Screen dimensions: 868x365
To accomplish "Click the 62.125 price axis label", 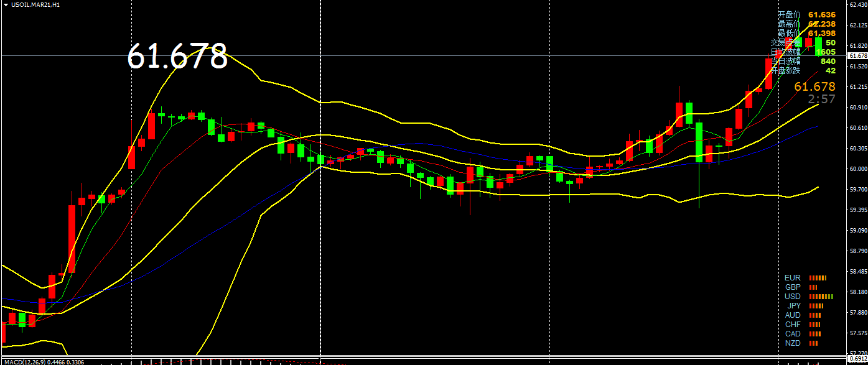I will point(858,25).
